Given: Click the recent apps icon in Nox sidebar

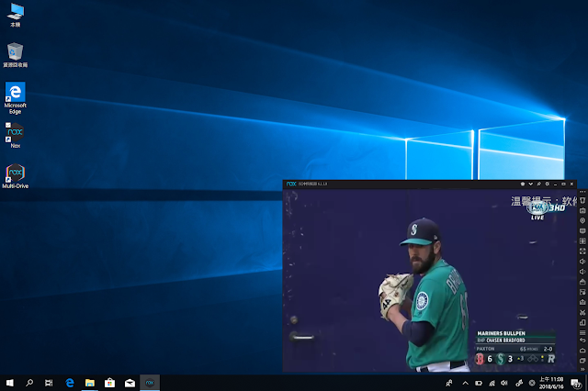Looking at the screenshot, I should tap(582, 361).
